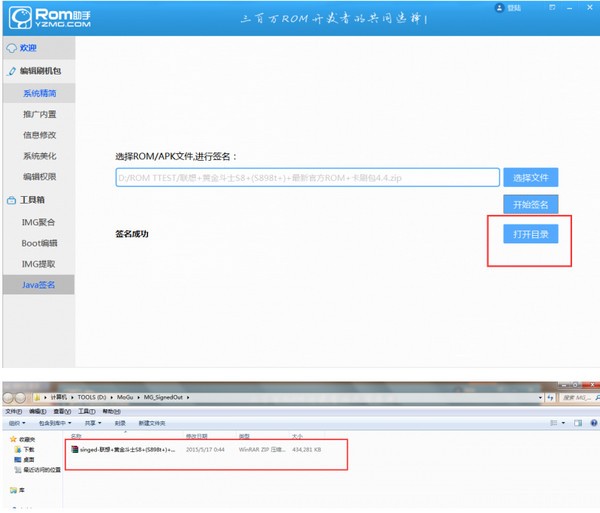Screen dimensions: 600x513
Task: Expand the 包含到库中 dropdown
Action: click(55, 423)
